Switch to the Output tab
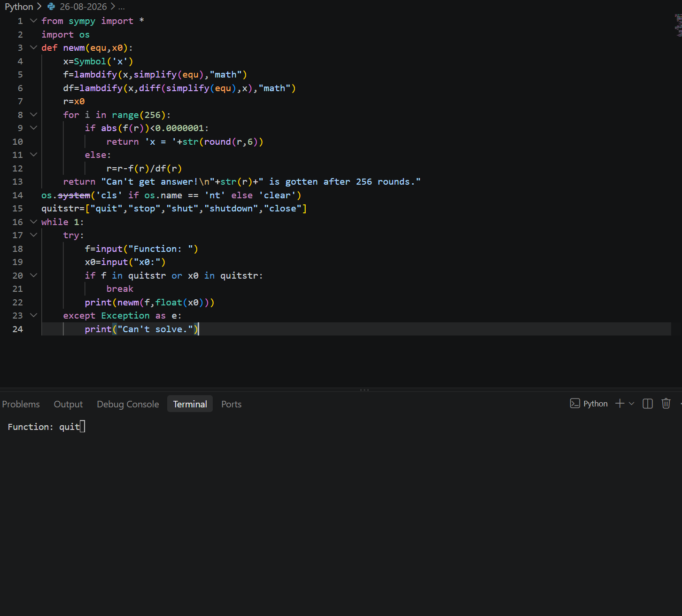The height and width of the screenshot is (616, 682). 68,404
